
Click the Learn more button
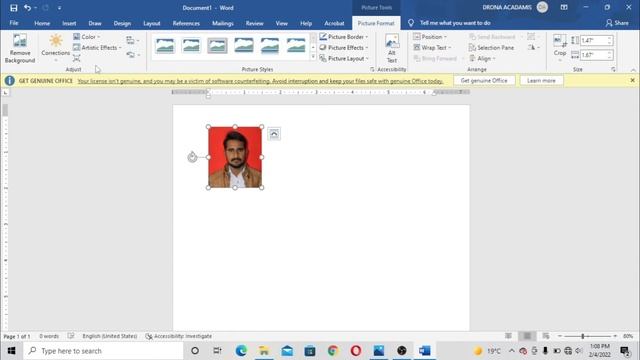pos(541,81)
